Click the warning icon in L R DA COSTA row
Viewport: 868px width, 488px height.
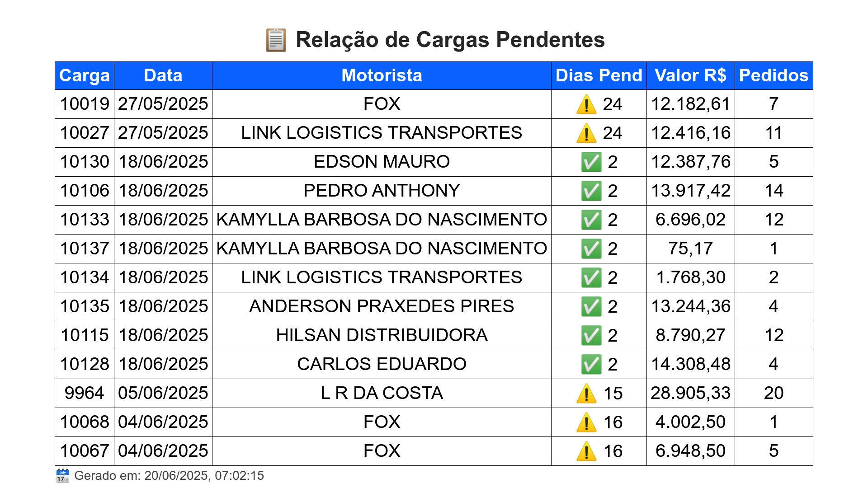click(x=586, y=393)
